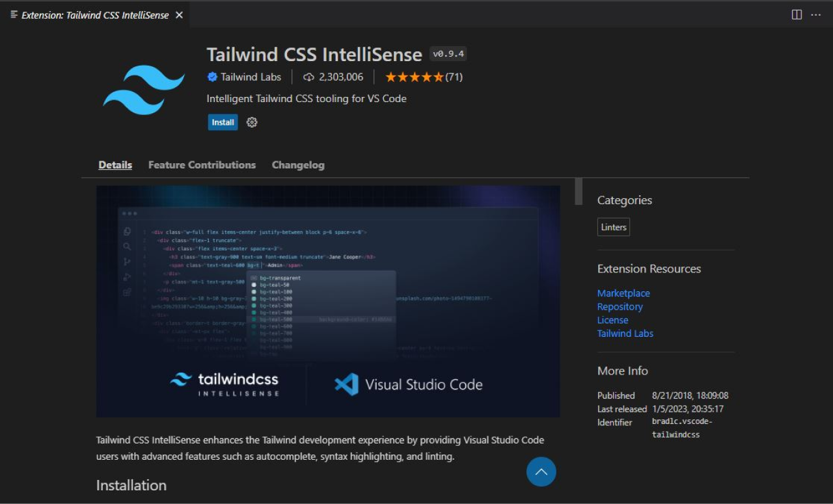Click the verified publisher badge icon
The height and width of the screenshot is (504, 833).
click(x=212, y=77)
